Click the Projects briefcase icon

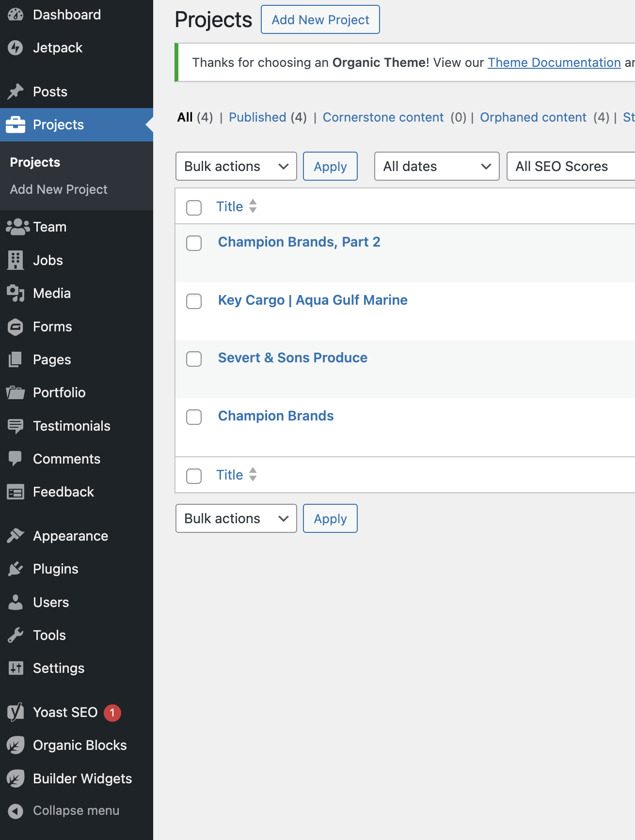(16, 124)
